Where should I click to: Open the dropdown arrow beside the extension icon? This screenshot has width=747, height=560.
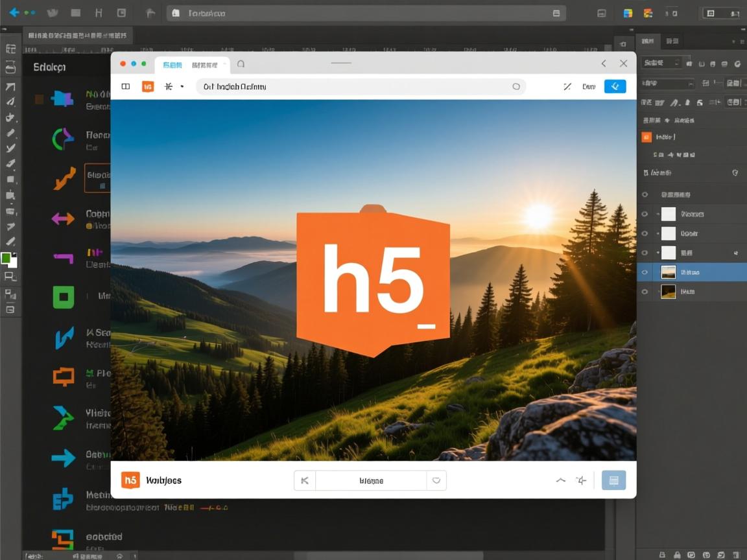[x=182, y=86]
